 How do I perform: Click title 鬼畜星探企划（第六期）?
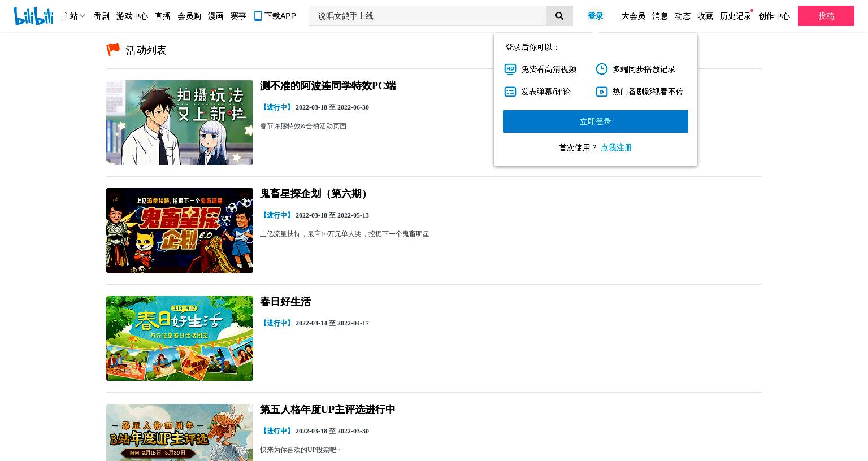(316, 194)
